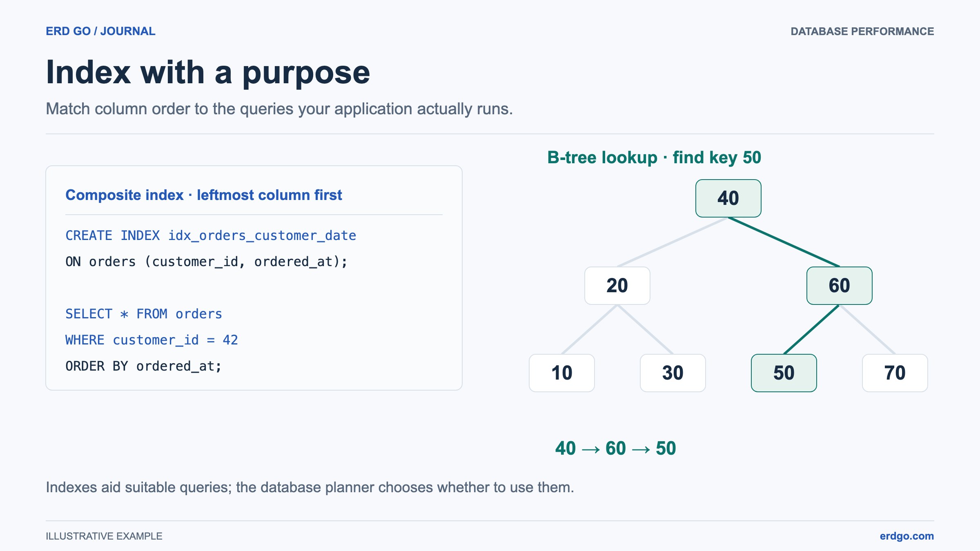Click the ON orders code line
The width and height of the screenshot is (980, 551).
(x=207, y=262)
